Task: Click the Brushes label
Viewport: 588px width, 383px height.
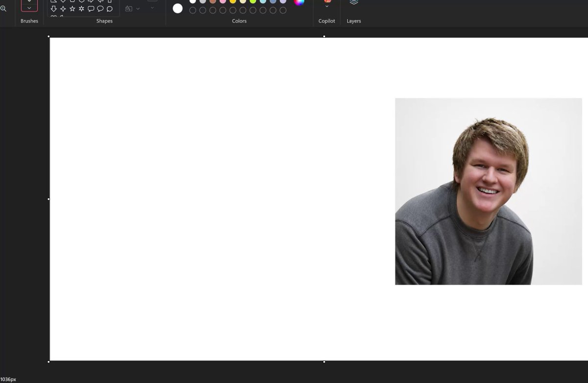Action: coord(29,21)
